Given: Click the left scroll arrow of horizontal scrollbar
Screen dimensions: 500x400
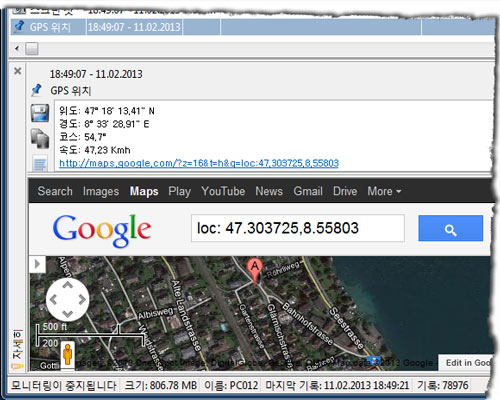Looking at the screenshot, I should 17,49.
